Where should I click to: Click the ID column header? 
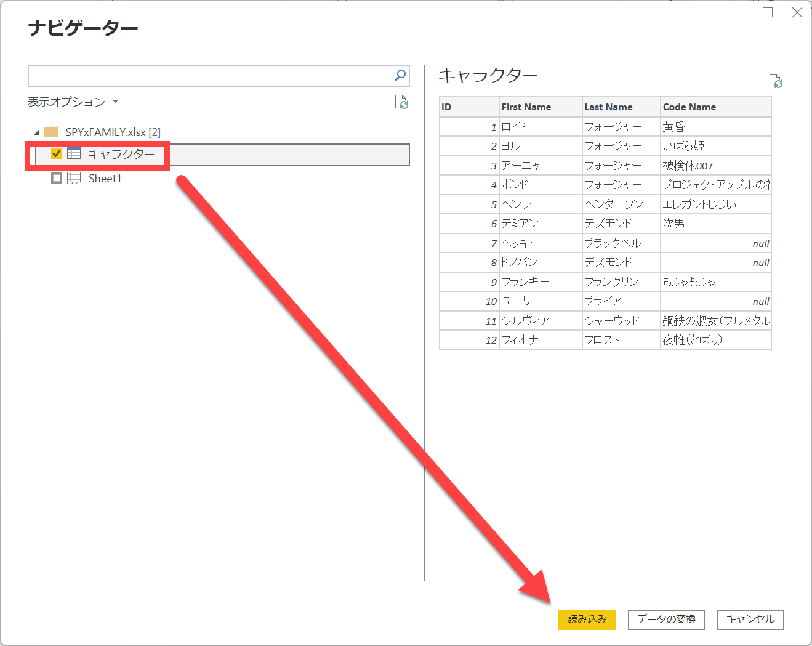click(469, 107)
